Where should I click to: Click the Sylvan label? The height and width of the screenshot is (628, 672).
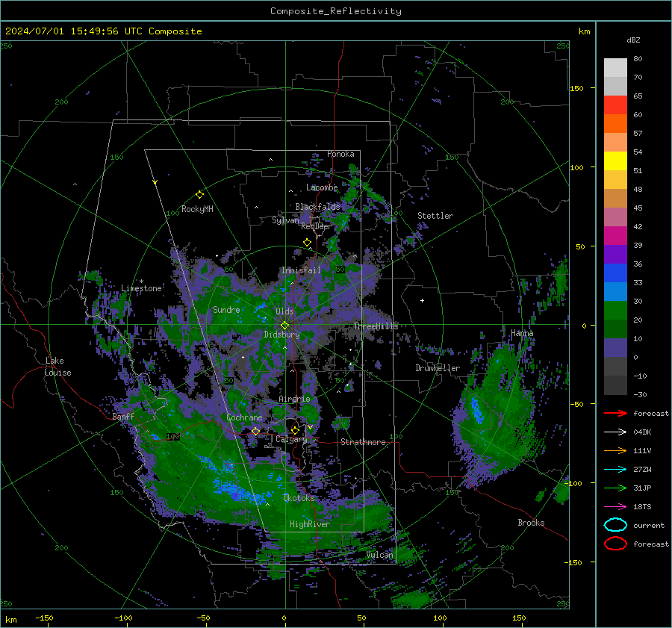click(x=285, y=220)
